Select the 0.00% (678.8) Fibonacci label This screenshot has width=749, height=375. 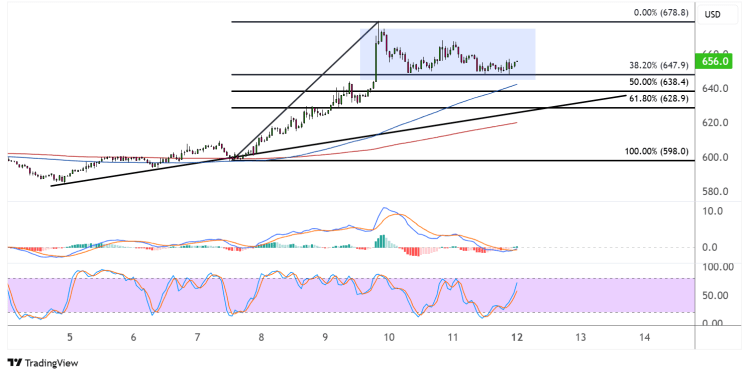pyautogui.click(x=661, y=13)
